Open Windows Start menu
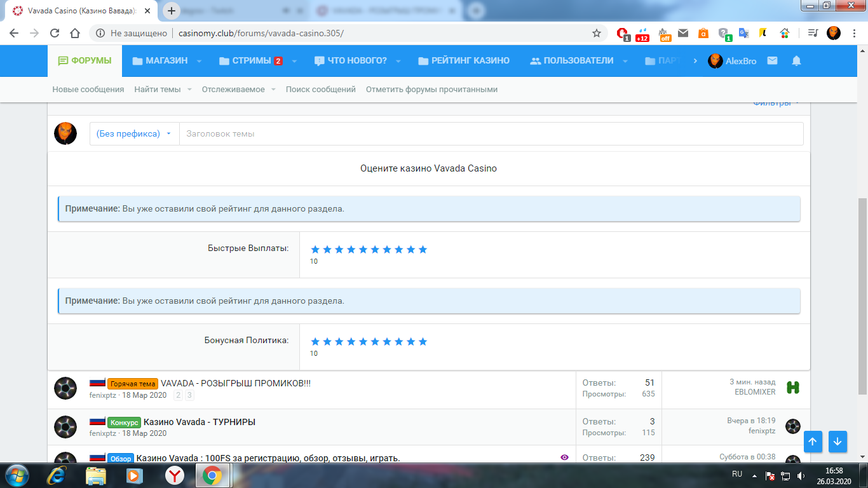This screenshot has width=868, height=488. pyautogui.click(x=16, y=475)
